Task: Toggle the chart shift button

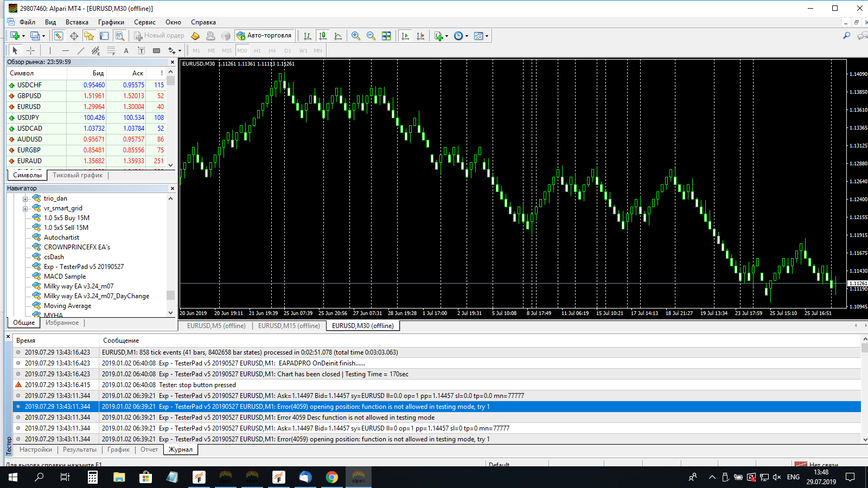Action: click(x=420, y=36)
